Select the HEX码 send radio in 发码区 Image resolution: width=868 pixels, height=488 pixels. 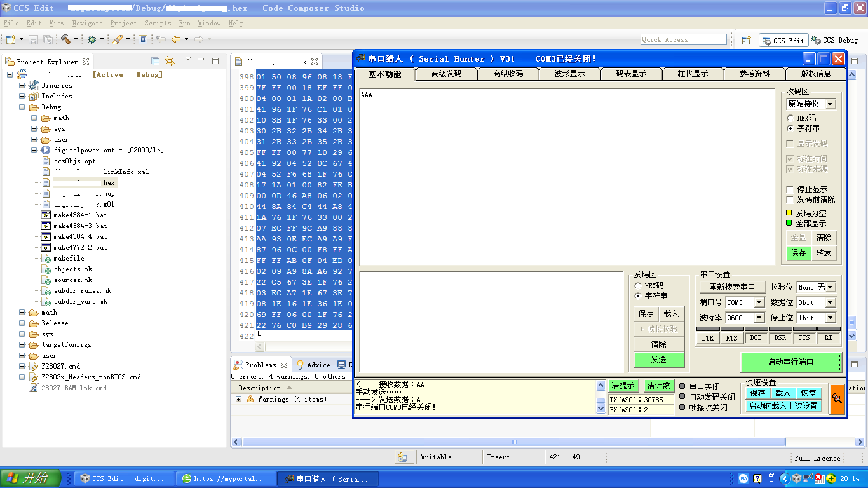tap(638, 286)
